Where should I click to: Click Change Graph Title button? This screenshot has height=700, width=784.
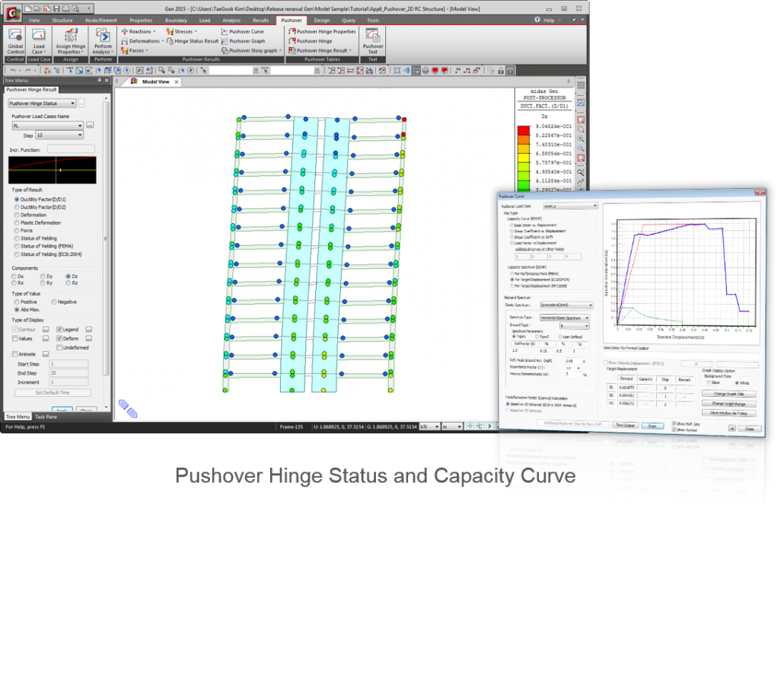point(728,395)
